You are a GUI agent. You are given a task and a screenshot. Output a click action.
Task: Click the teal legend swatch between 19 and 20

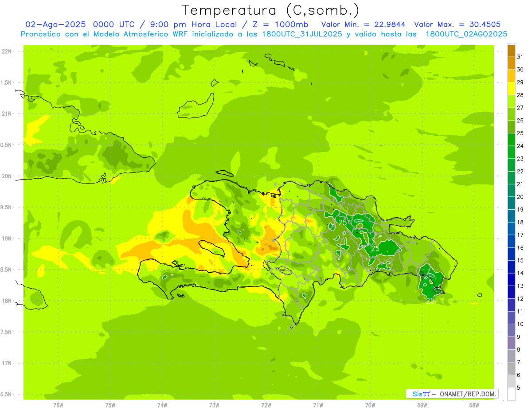(x=511, y=204)
